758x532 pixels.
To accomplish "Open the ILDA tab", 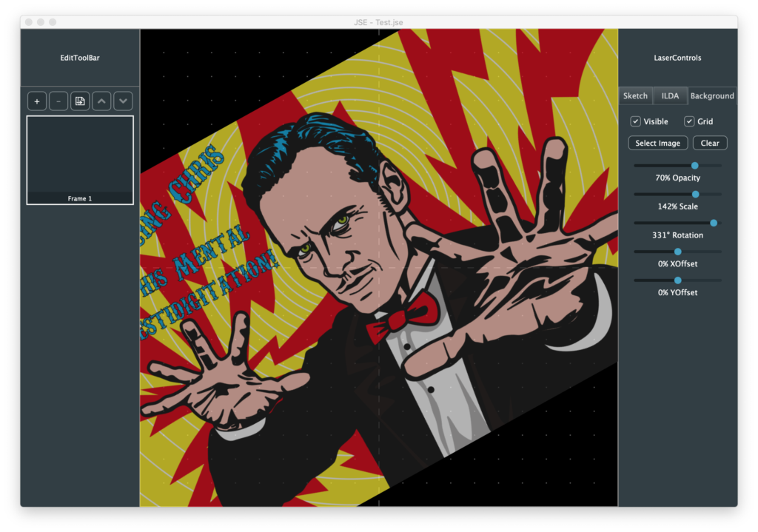I will 670,96.
